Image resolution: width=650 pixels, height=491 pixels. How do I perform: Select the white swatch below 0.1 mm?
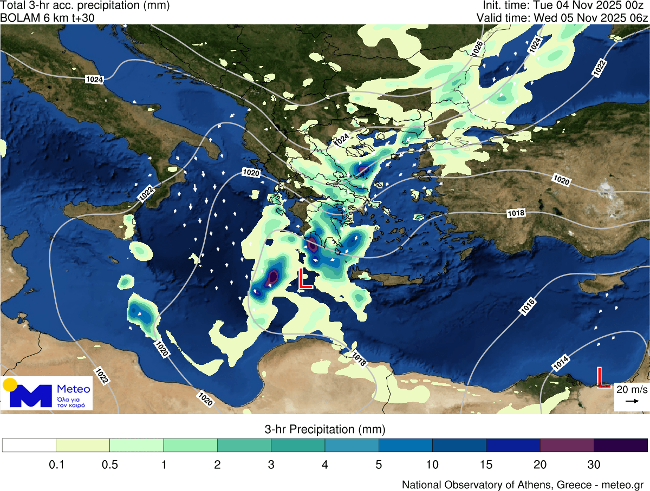click(x=29, y=444)
